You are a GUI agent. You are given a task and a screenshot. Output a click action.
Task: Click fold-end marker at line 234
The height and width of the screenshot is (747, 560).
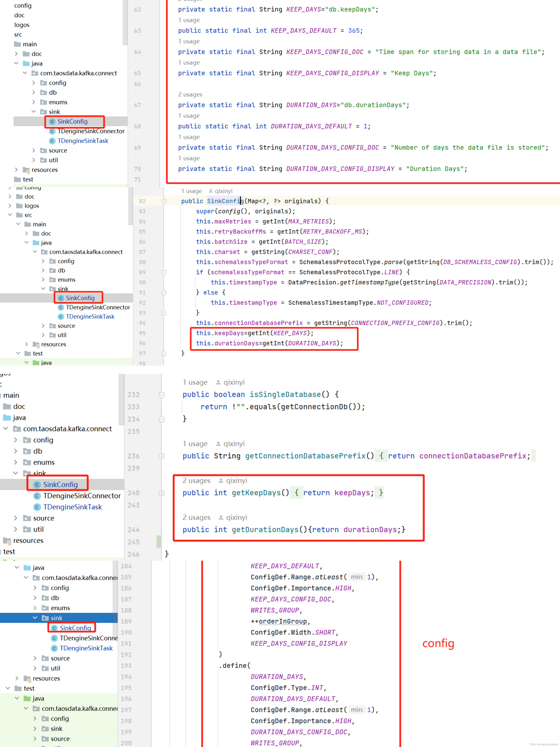(162, 419)
